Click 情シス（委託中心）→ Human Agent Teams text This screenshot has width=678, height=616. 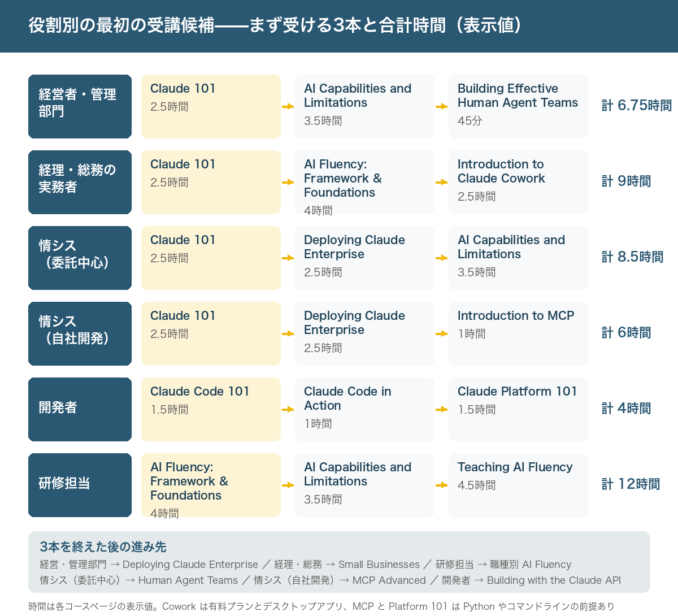click(x=139, y=580)
